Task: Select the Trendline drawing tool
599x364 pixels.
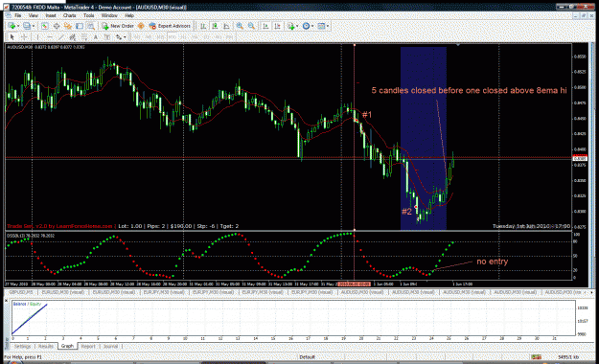Action: point(61,37)
